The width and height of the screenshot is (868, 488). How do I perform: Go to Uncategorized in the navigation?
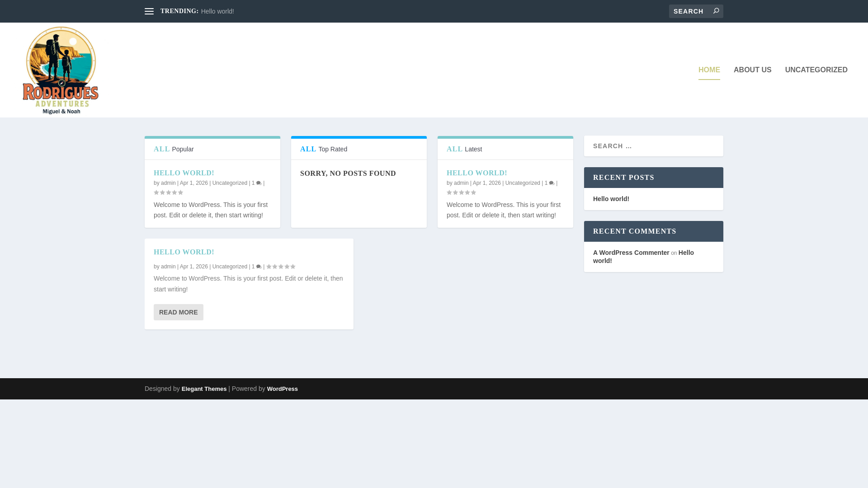coord(816,70)
